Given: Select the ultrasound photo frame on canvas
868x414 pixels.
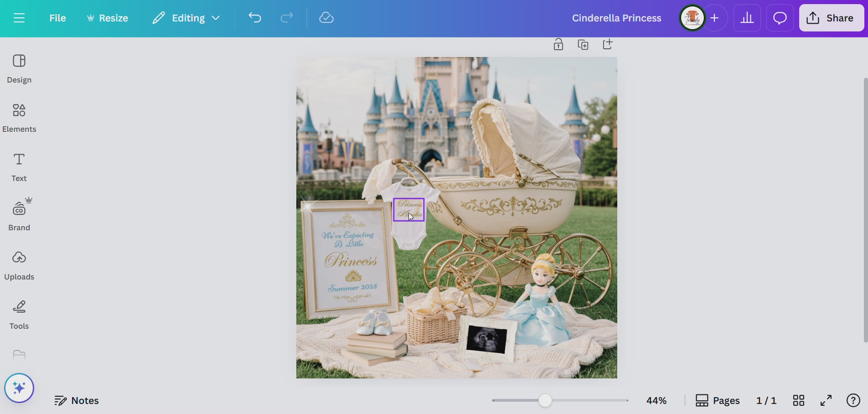Looking at the screenshot, I should coord(487,339).
